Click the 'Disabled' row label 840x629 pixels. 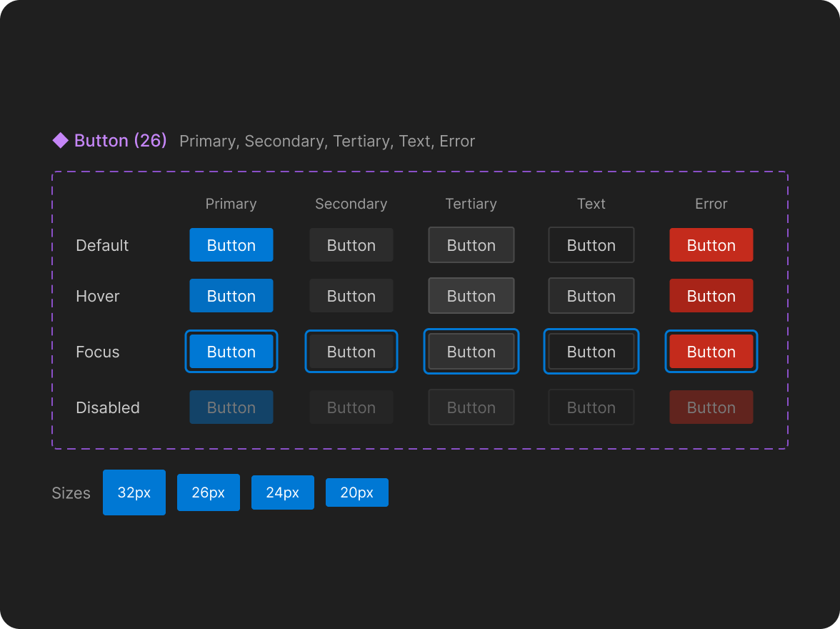[x=108, y=407]
